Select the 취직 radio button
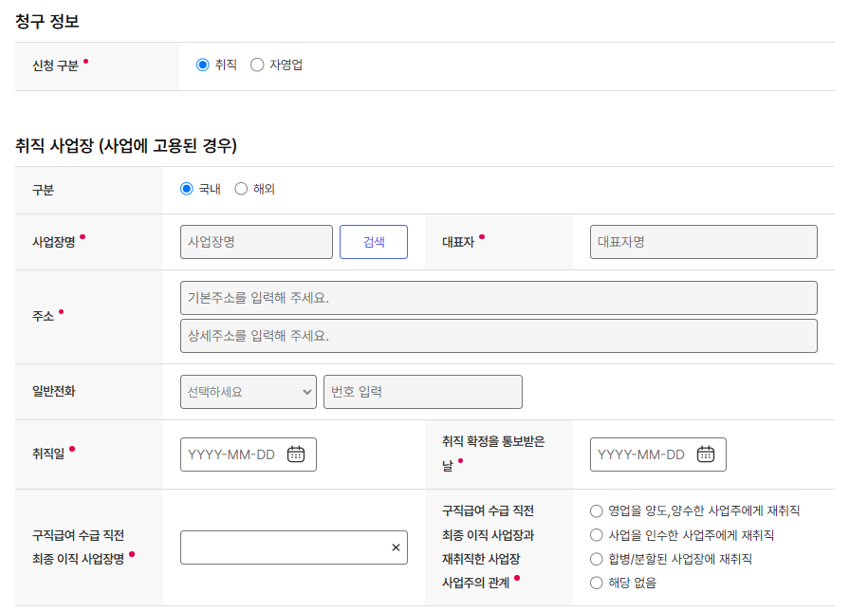This screenshot has width=868, height=612. click(x=203, y=65)
